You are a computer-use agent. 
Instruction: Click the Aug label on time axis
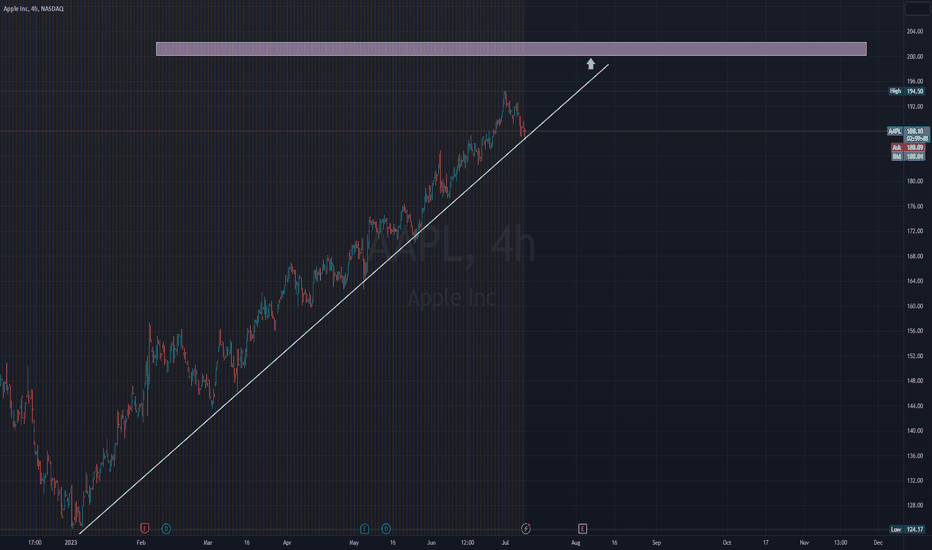click(x=575, y=542)
